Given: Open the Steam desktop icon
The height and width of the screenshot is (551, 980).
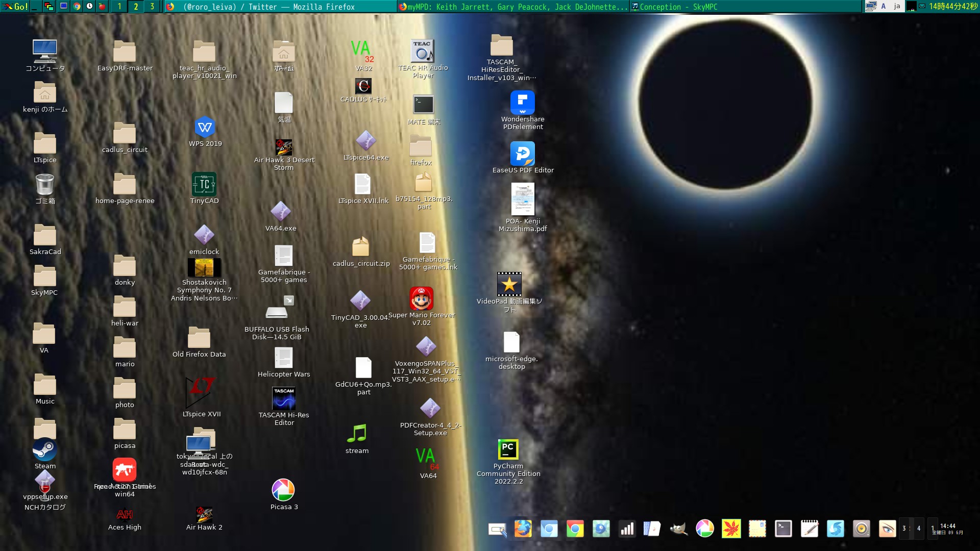Looking at the screenshot, I should point(45,450).
